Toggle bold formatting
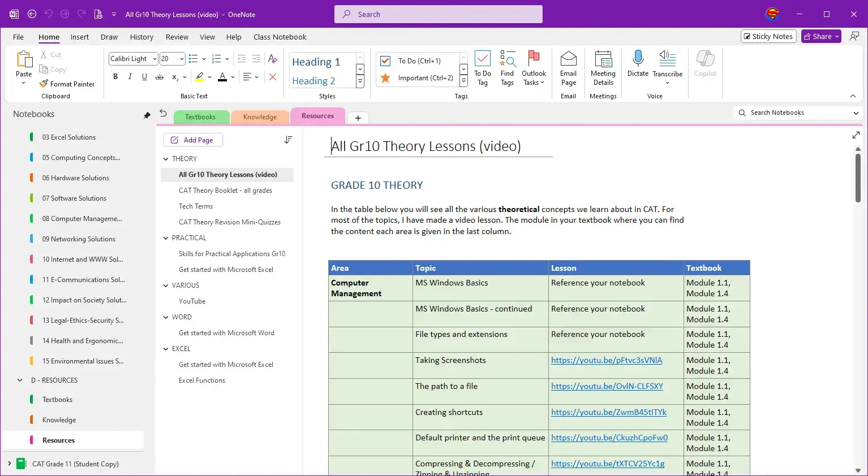The width and height of the screenshot is (868, 476). pos(115,77)
